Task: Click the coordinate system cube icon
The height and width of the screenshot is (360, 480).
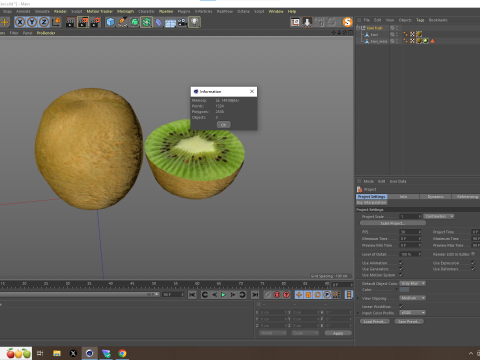Action: (x=56, y=22)
